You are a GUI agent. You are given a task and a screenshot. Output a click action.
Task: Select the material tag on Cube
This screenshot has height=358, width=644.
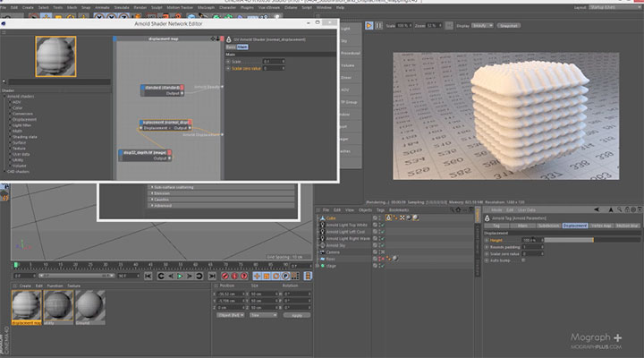[x=416, y=217]
